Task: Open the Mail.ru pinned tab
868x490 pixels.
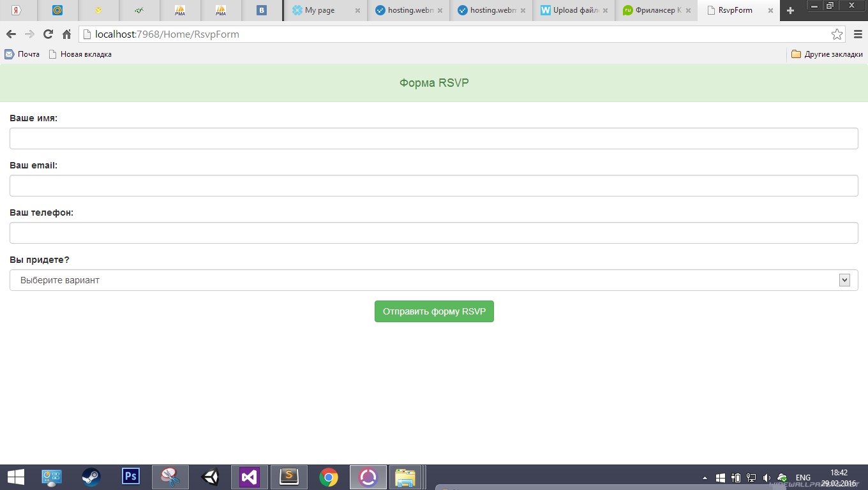Action: [57, 10]
